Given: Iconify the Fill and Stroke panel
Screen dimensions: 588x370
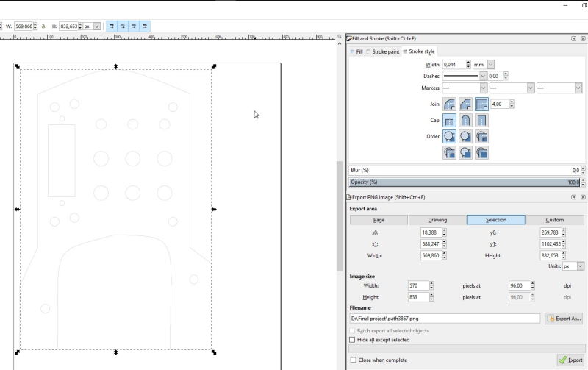Looking at the screenshot, I should (573, 38).
